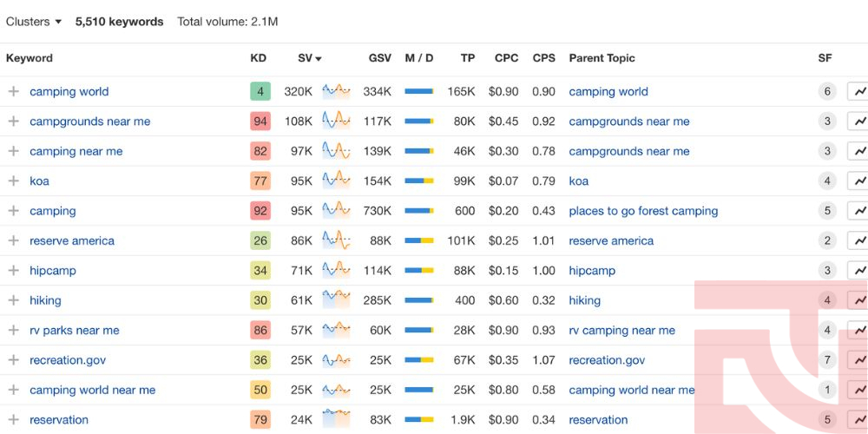Open parent topic places to go forest camping
The height and width of the screenshot is (434, 868).
[643, 211]
